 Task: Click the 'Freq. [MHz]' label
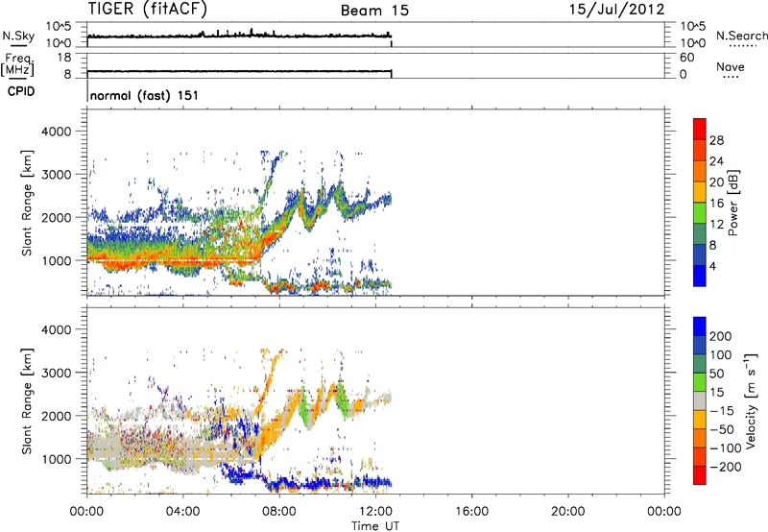(x=17, y=65)
